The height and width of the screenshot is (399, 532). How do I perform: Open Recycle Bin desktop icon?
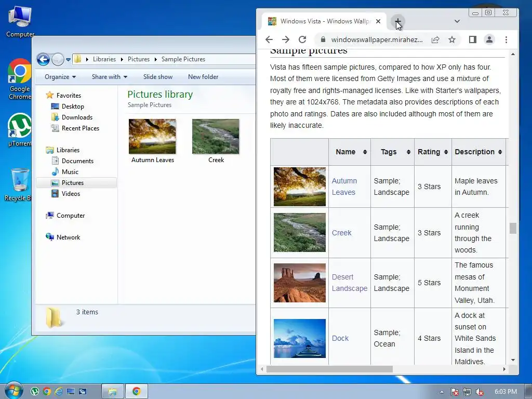pyautogui.click(x=19, y=184)
